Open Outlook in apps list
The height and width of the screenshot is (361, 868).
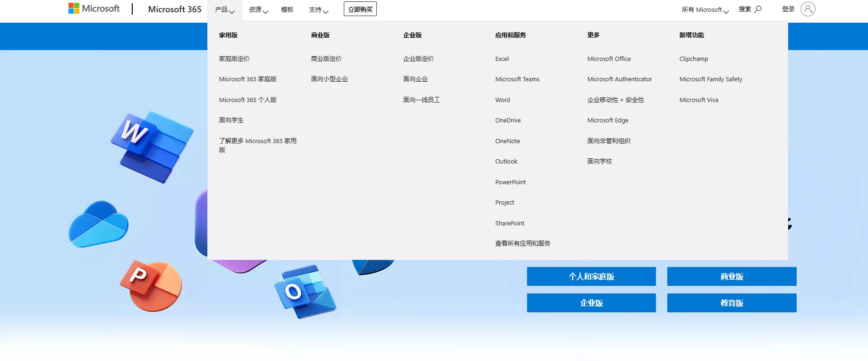tap(506, 161)
